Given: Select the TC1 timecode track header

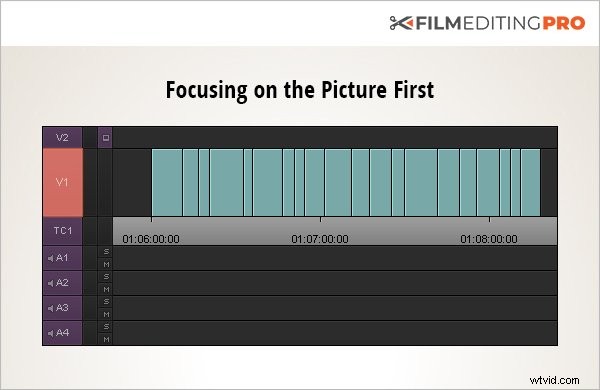Looking at the screenshot, I should pos(62,231).
